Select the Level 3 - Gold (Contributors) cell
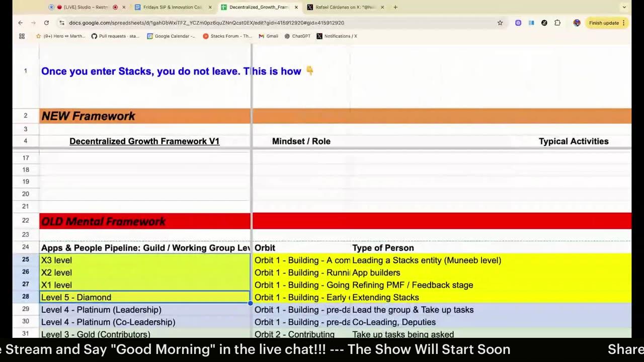Image resolution: width=644 pixels, height=362 pixels. (145, 334)
